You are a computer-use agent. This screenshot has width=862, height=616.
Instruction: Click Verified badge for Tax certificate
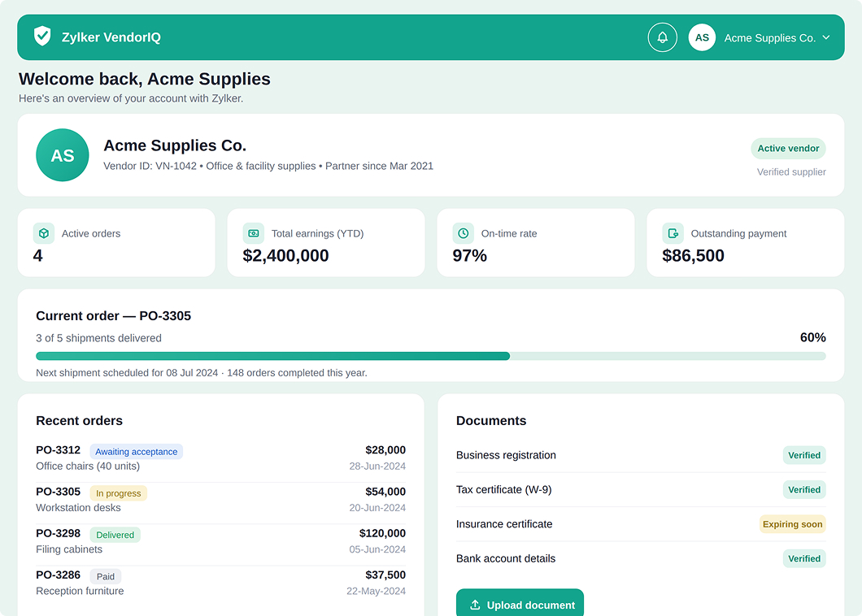(804, 489)
